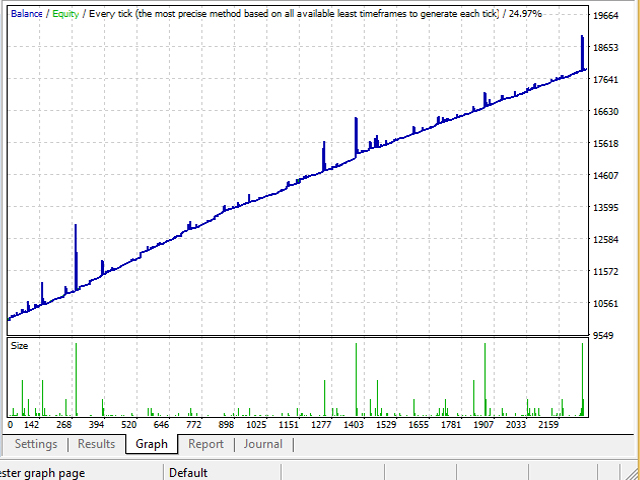The width and height of the screenshot is (640, 480).
Task: Click the equity spike near trade 1277
Action: coord(323,155)
